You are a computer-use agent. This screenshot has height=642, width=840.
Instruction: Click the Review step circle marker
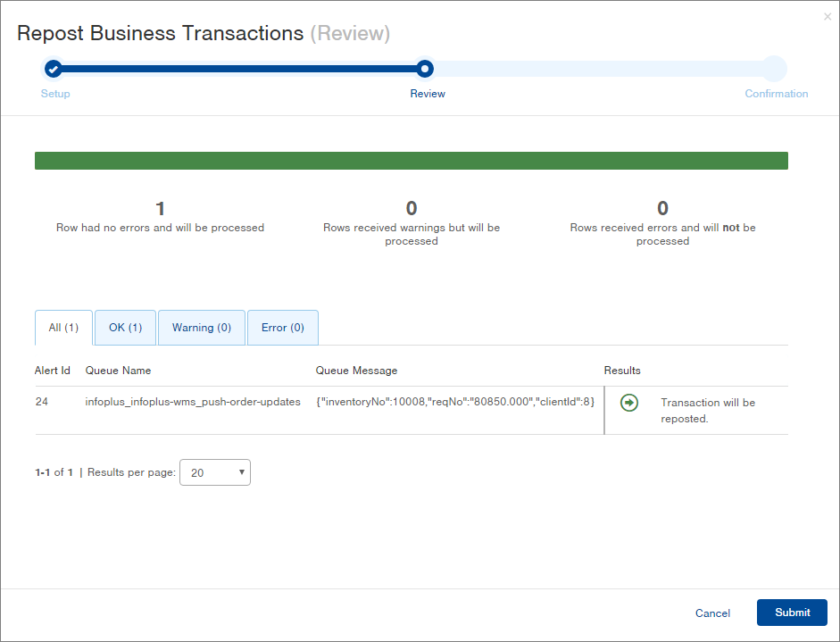[425, 69]
